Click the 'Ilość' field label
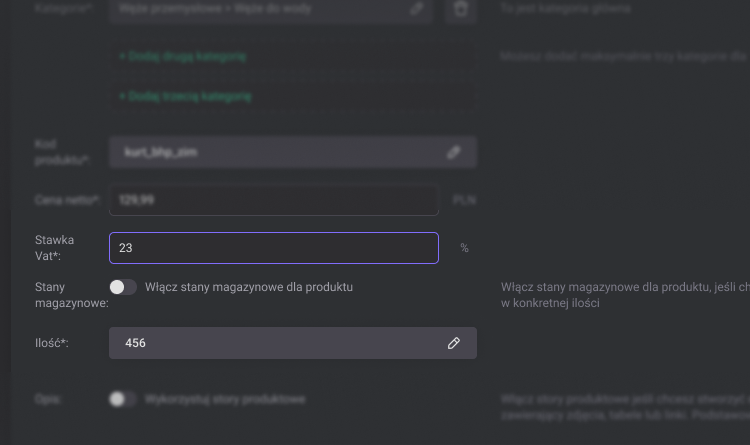The height and width of the screenshot is (445, 750). (x=52, y=343)
